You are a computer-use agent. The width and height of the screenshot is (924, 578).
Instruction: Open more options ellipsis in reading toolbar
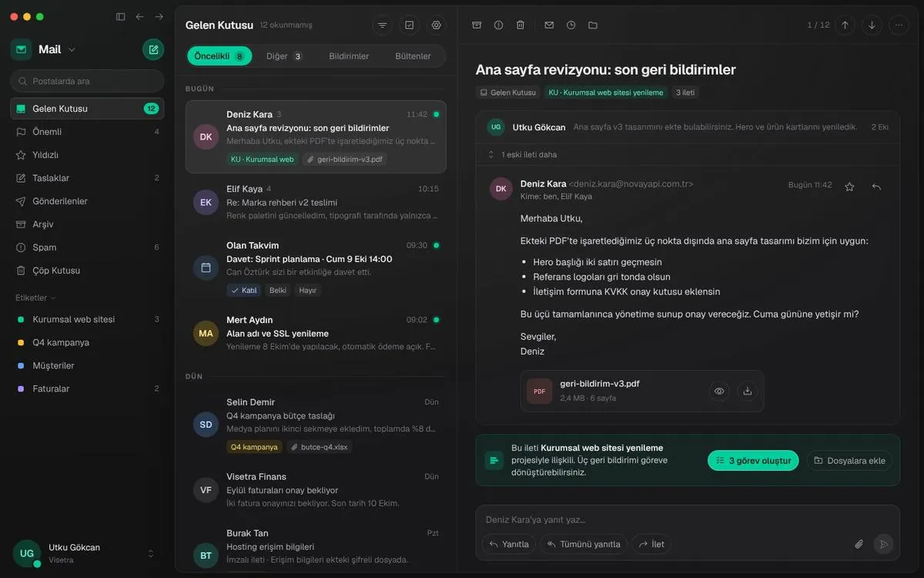coord(899,25)
